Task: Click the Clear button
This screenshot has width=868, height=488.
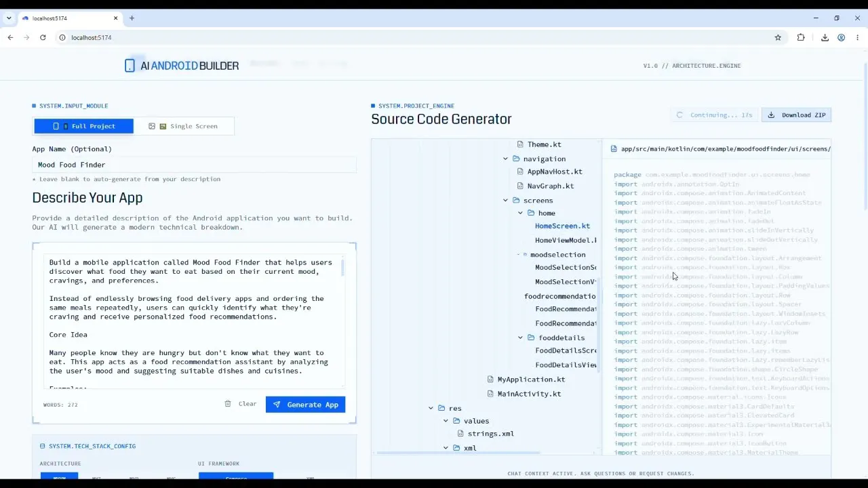Action: pyautogui.click(x=241, y=404)
